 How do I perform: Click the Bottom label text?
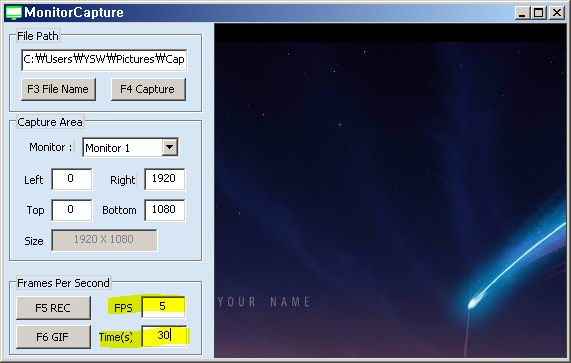119,210
